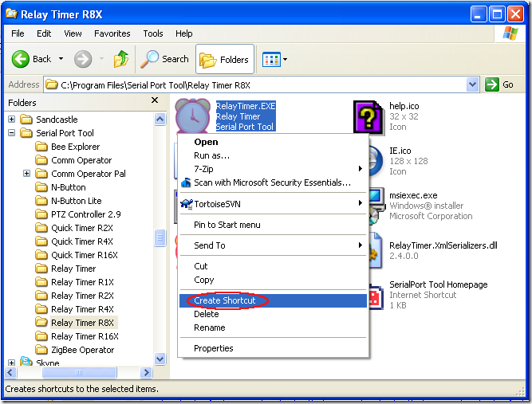Open the Address bar dropdown
The width and height of the screenshot is (532, 404).
coord(473,84)
